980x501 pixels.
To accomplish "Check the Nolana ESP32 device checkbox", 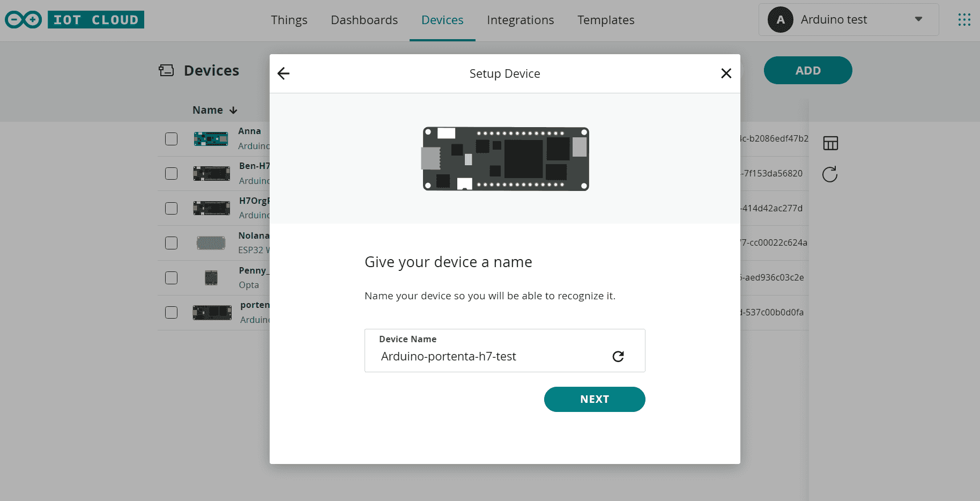I will pos(172,243).
